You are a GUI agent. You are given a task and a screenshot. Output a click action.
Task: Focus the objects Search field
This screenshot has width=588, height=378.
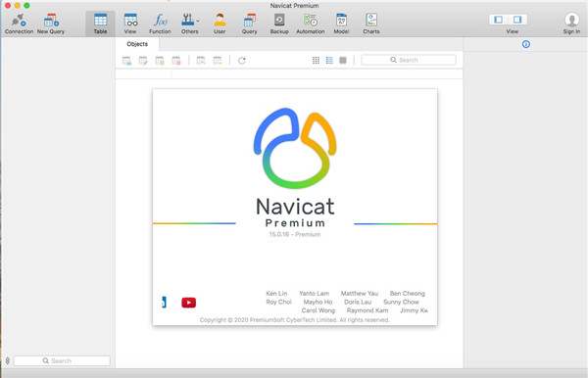click(x=409, y=60)
